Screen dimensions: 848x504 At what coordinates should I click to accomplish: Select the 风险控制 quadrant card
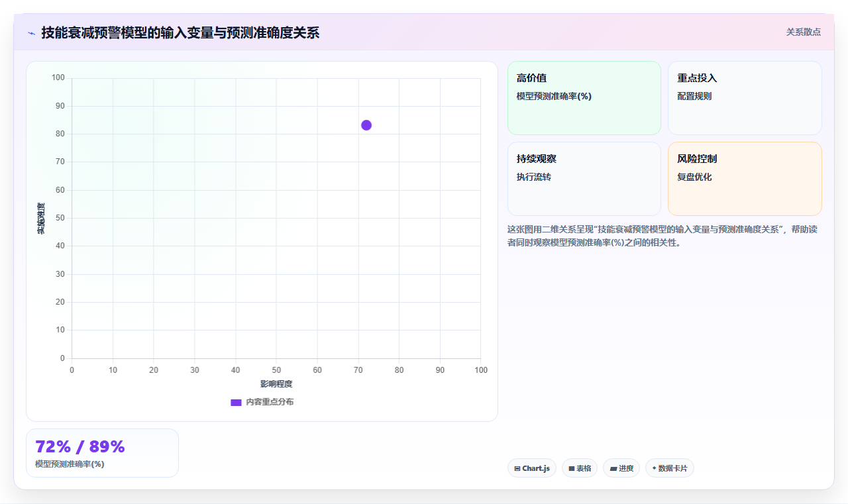pos(745,179)
